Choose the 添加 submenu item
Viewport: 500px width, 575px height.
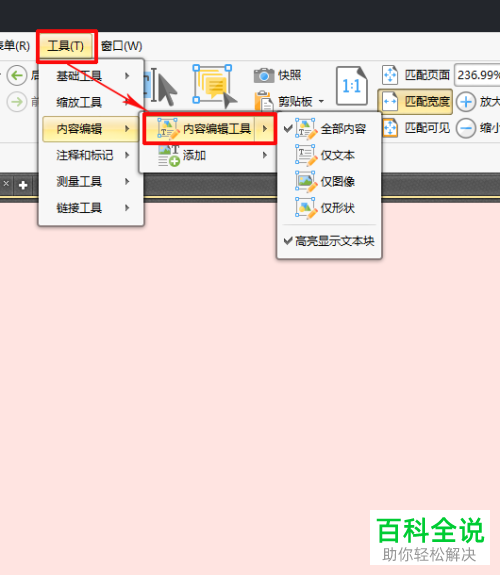(209, 155)
